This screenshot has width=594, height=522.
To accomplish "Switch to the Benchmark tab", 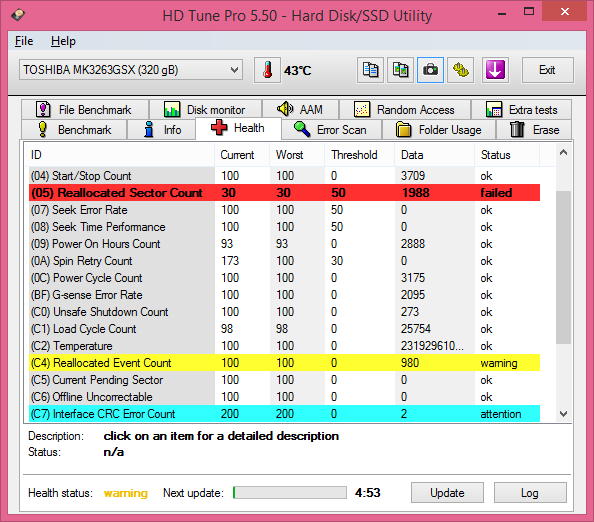I will pos(74,130).
